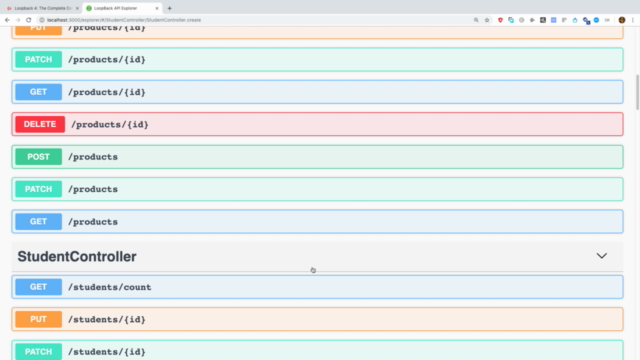
Task: Open the light-blue droplet extension icon
Action: (x=575, y=20)
